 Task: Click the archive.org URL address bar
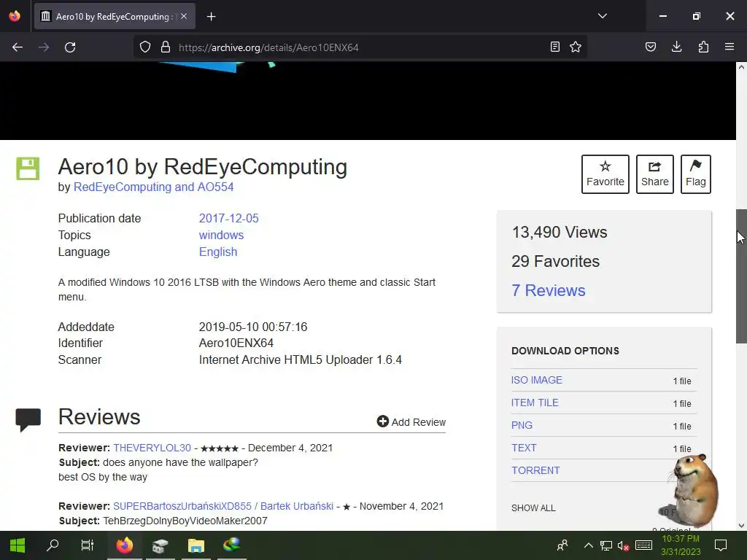[362, 47]
